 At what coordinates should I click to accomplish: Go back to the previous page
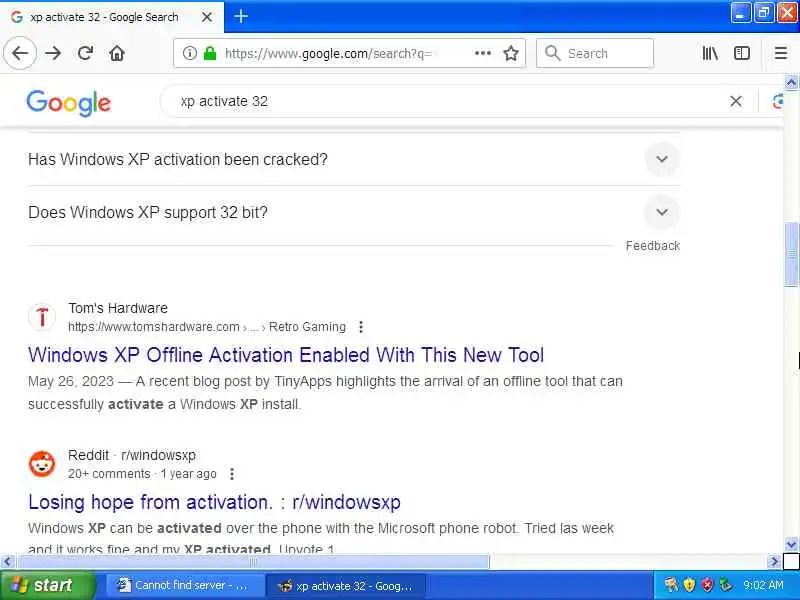20,53
